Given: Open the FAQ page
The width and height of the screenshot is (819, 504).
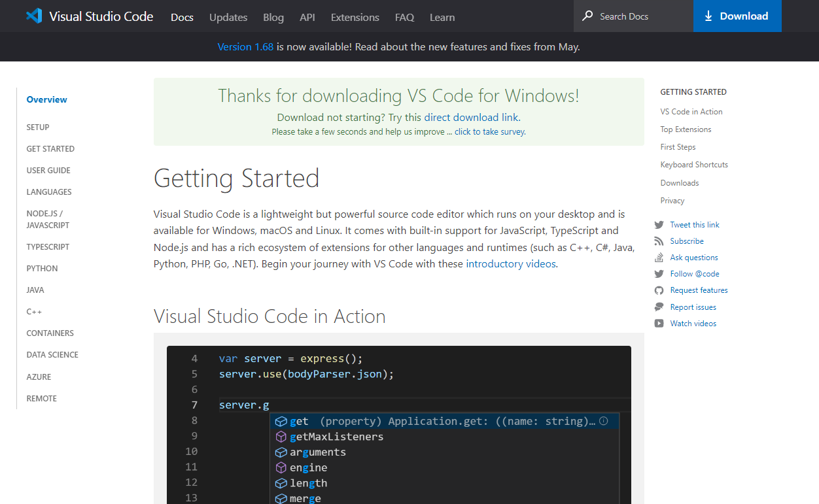Looking at the screenshot, I should click(405, 17).
